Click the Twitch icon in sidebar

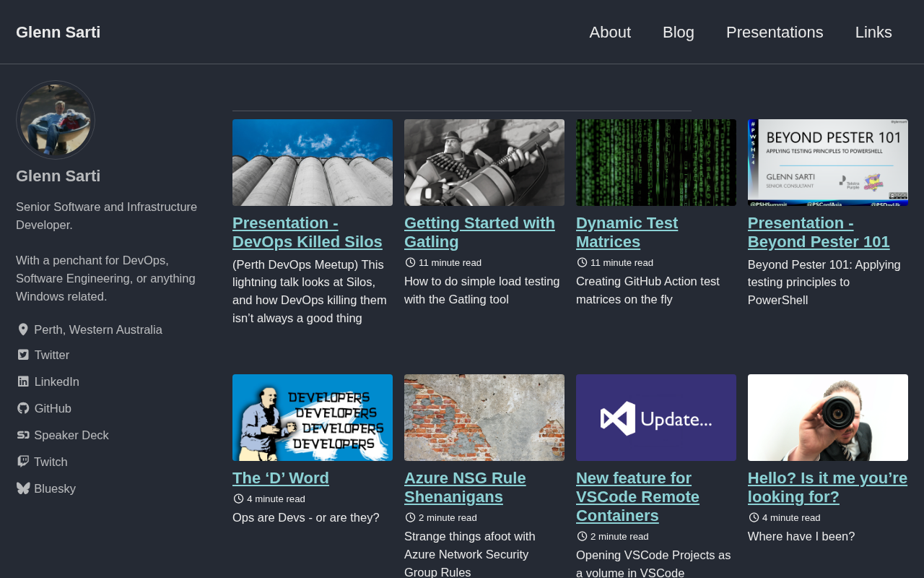coord(23,462)
